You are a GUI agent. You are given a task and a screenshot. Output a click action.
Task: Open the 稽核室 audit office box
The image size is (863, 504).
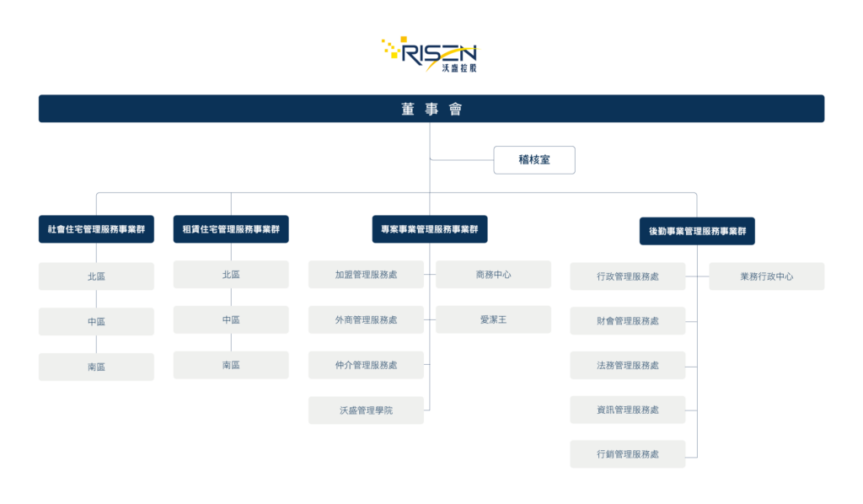(534, 159)
